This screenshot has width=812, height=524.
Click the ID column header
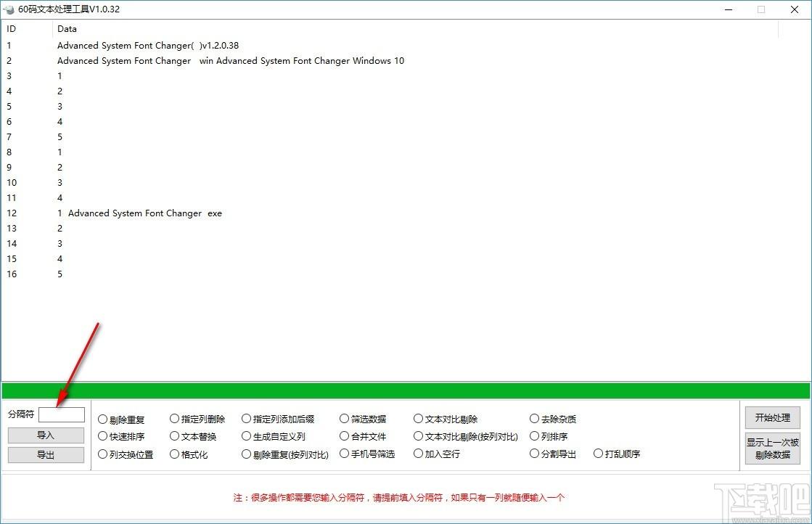click(x=12, y=29)
